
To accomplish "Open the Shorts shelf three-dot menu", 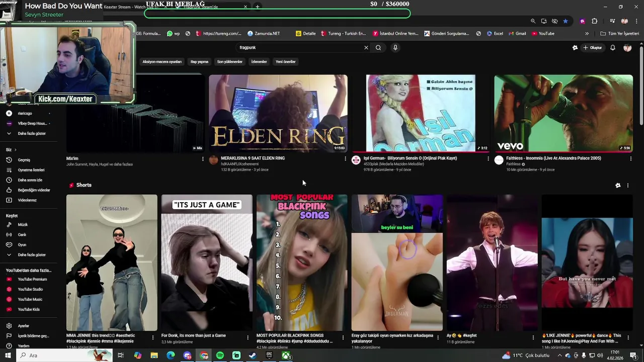I will click(627, 186).
